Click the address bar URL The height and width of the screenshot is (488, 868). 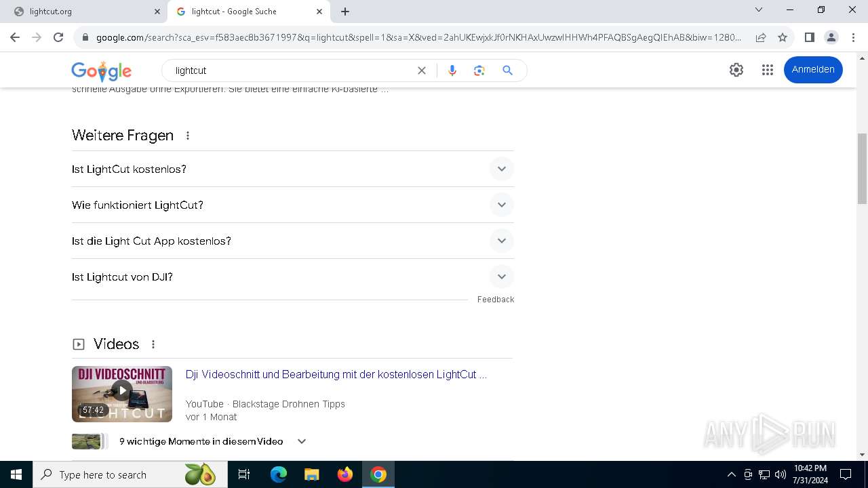pos(418,37)
